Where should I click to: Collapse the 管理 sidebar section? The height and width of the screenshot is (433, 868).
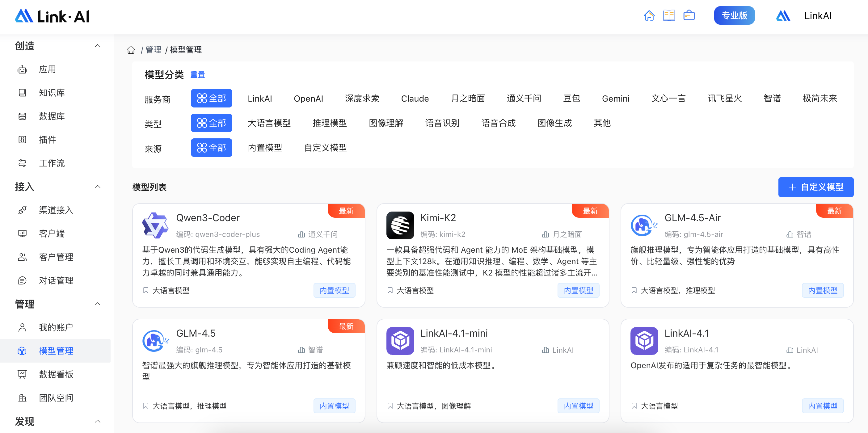click(98, 304)
